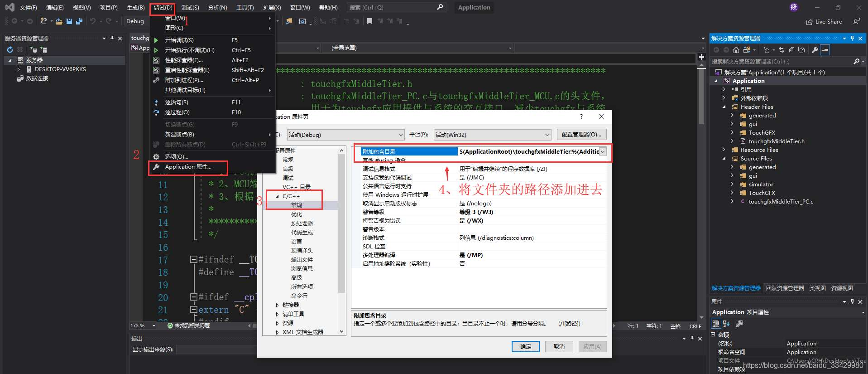Expand the 链接器 node in property tree

coord(277,305)
